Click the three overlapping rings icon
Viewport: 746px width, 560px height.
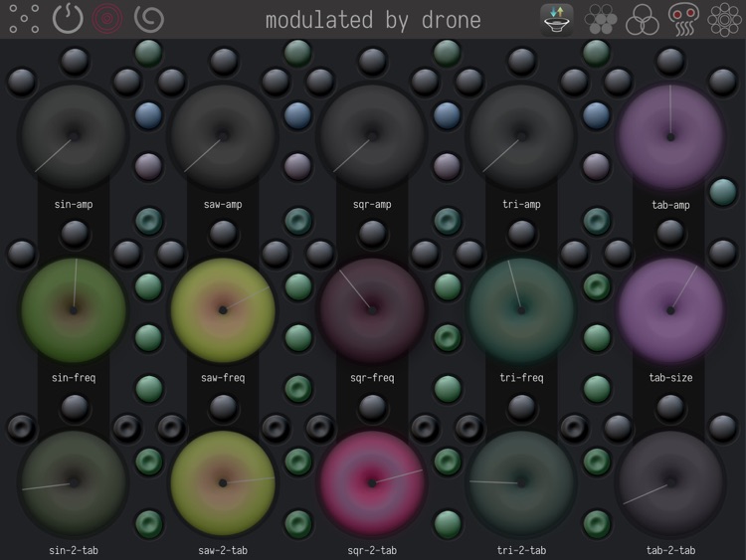click(x=642, y=20)
